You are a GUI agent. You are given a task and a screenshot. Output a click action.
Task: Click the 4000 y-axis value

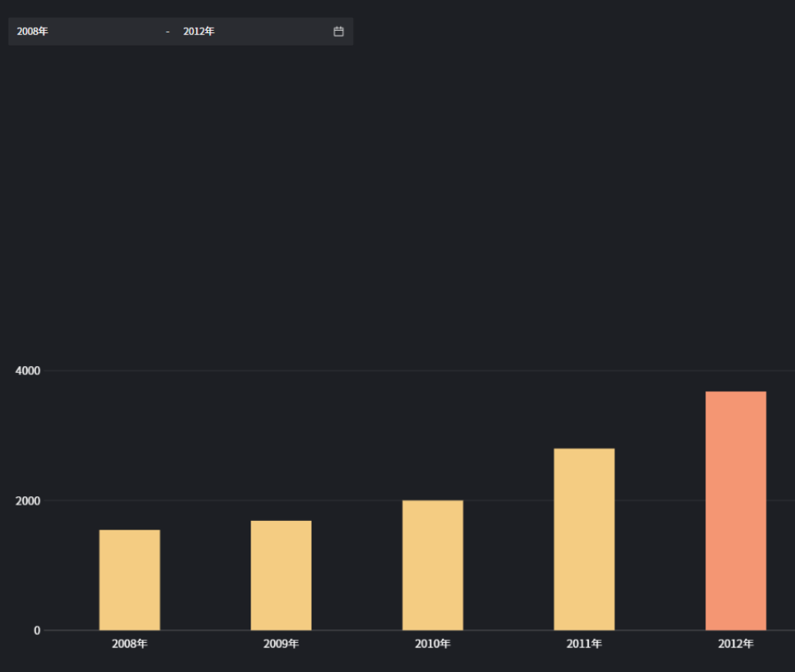point(28,371)
